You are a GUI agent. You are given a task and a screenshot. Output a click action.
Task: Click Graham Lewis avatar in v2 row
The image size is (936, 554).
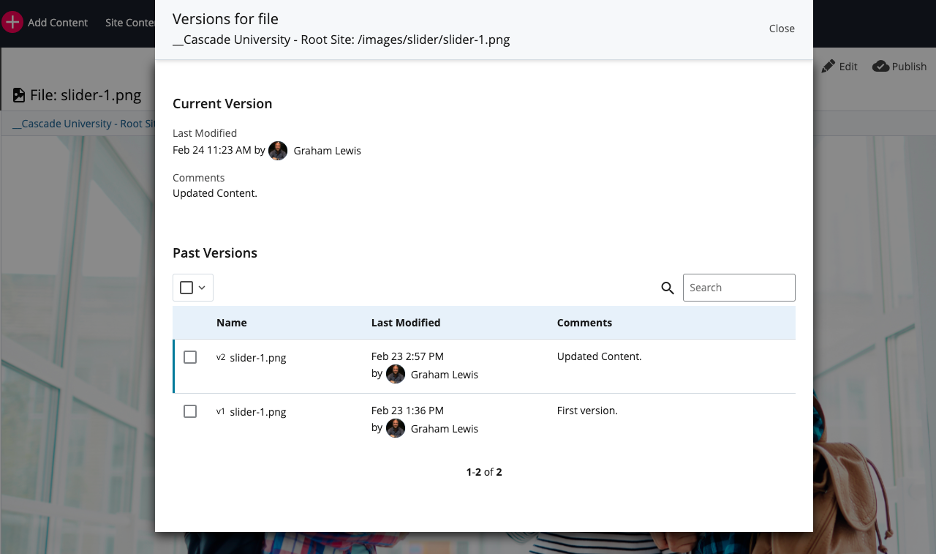[395, 374]
